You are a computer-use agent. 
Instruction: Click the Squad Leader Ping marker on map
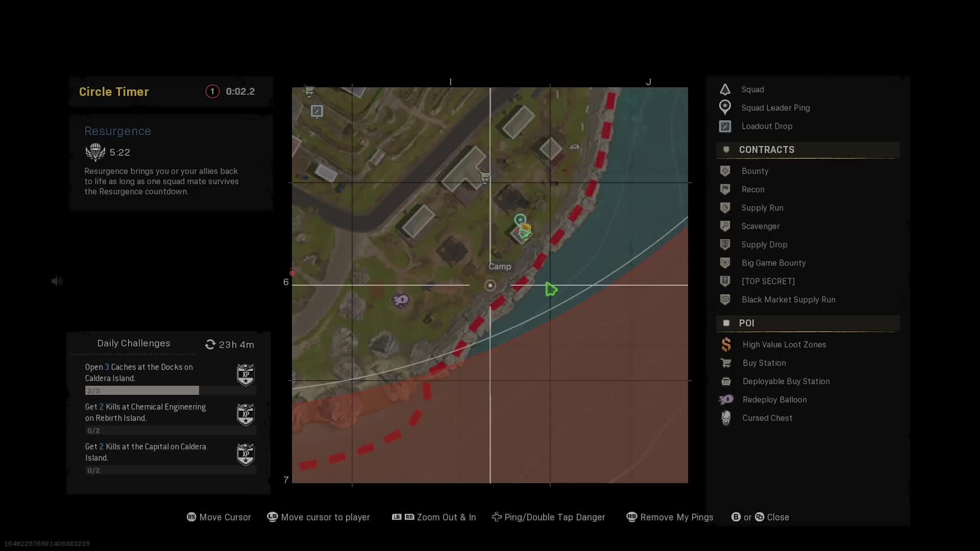click(x=520, y=220)
